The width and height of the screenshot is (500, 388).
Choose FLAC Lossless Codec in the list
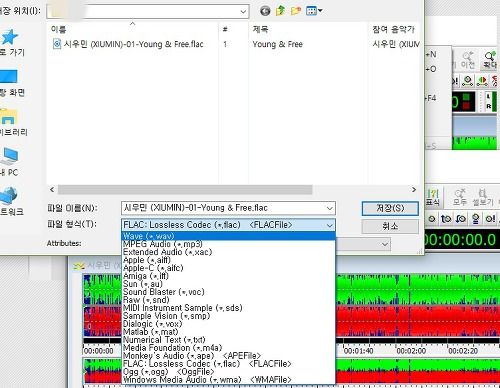coord(228,364)
